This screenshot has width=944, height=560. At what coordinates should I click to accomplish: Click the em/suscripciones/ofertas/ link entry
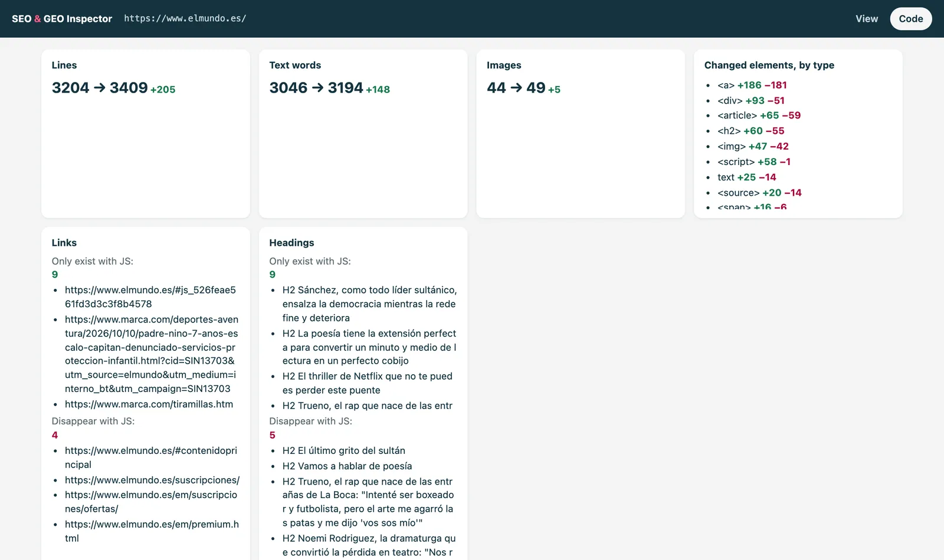(x=152, y=502)
